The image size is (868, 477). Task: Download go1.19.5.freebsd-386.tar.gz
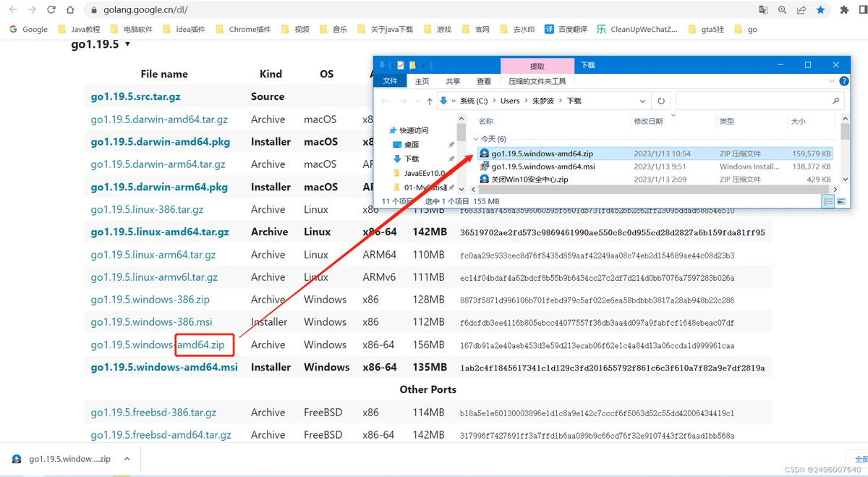pos(153,413)
